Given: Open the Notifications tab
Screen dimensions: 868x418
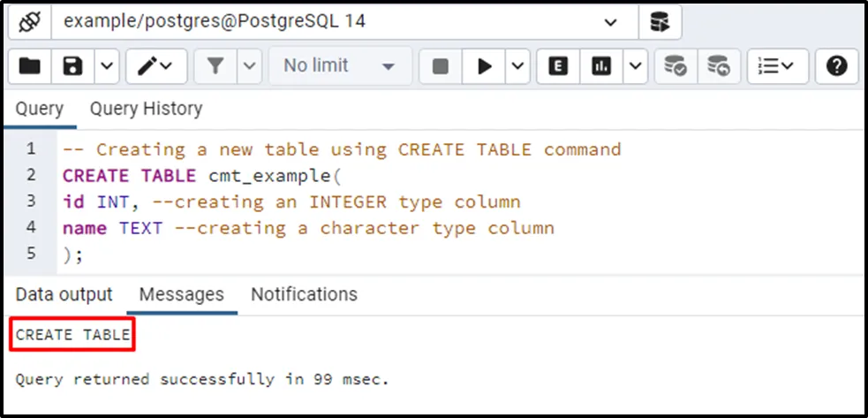Looking at the screenshot, I should click(x=304, y=294).
